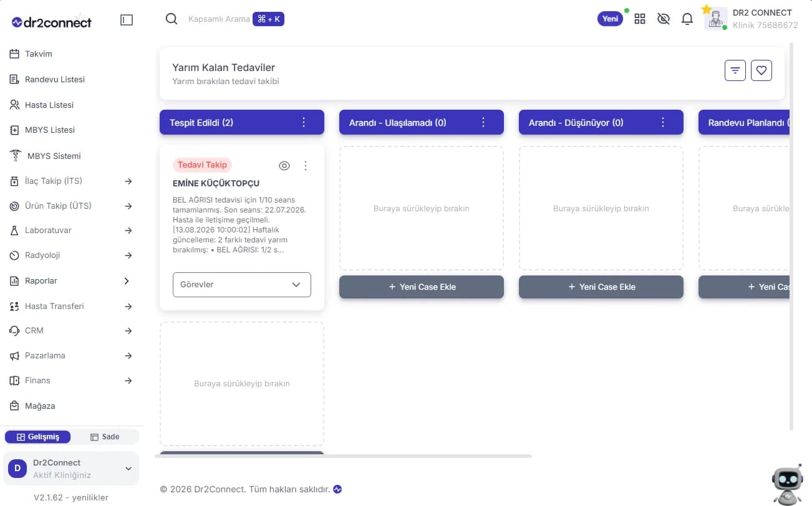Open Arandı - Ulaşılamadı column options menu
Screen dimensions: 812x506
[483, 122]
